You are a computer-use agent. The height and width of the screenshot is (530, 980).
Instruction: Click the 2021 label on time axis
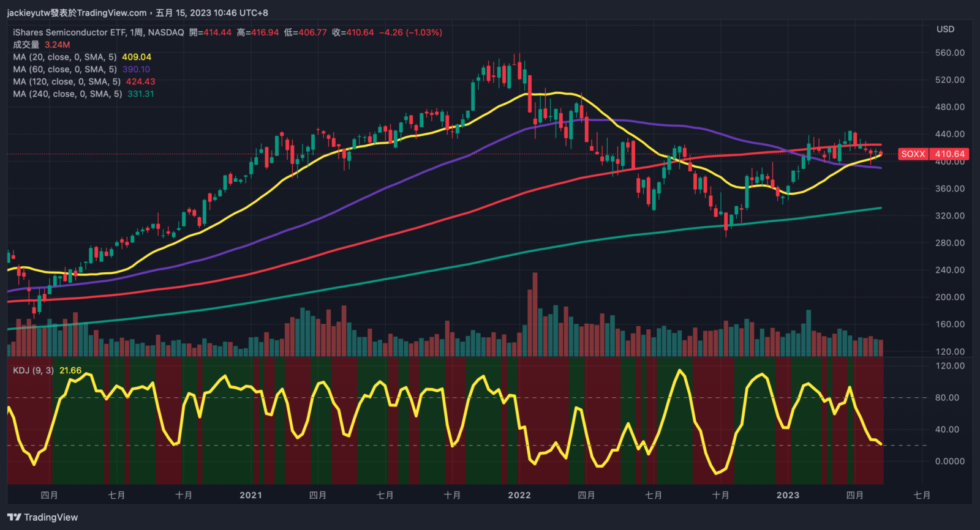pyautogui.click(x=251, y=495)
